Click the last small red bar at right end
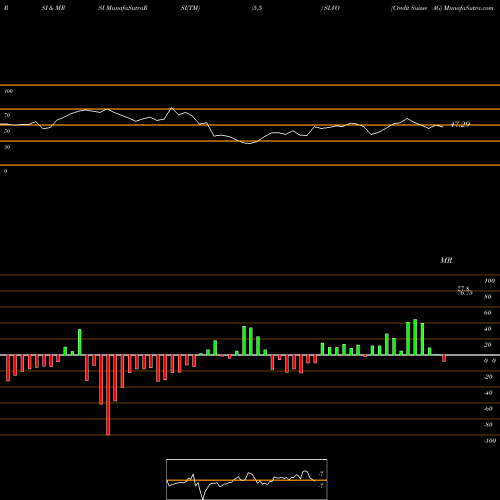Screen dimensions: 500x500 tap(444, 358)
